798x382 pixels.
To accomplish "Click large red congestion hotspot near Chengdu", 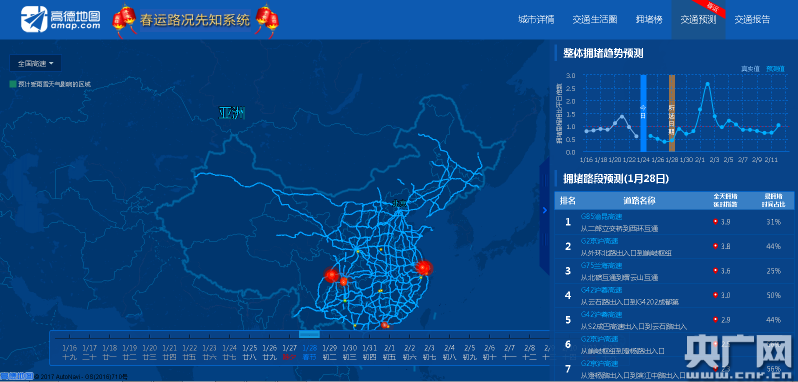I will (x=332, y=275).
